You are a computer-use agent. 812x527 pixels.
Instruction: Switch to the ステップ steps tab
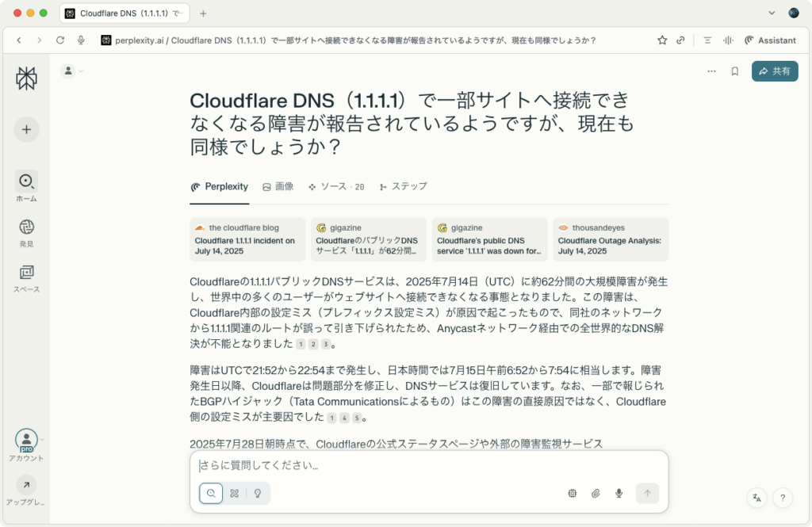coord(404,187)
